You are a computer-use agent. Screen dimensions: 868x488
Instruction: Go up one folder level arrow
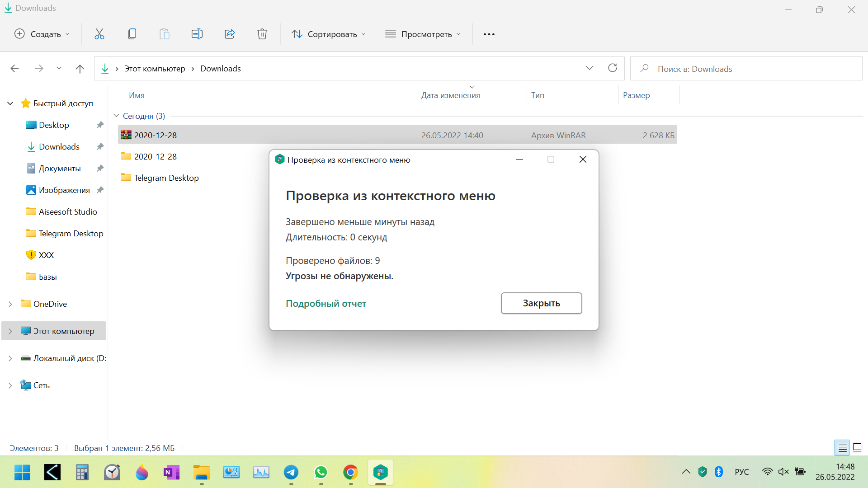tap(80, 69)
